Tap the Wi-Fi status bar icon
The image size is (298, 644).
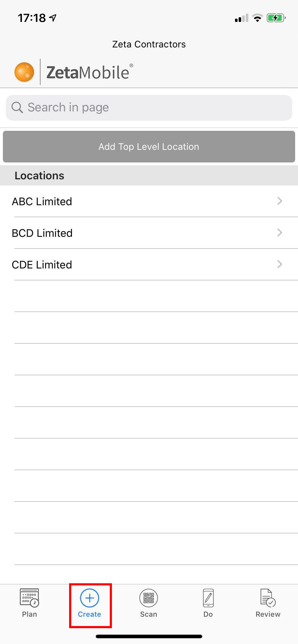[257, 18]
